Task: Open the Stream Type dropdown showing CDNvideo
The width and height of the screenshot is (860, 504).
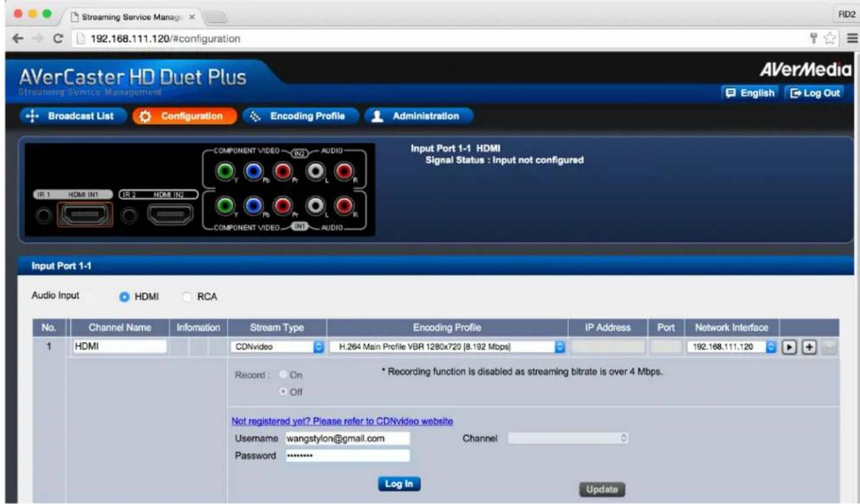Action: 277,347
